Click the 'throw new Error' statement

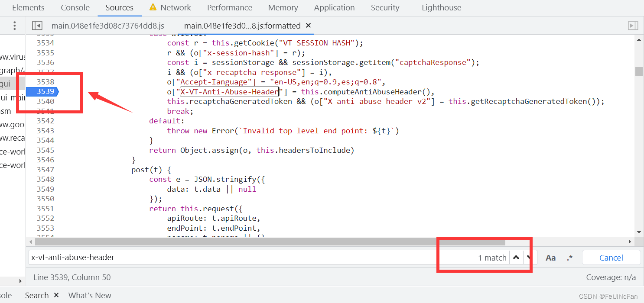coord(201,131)
